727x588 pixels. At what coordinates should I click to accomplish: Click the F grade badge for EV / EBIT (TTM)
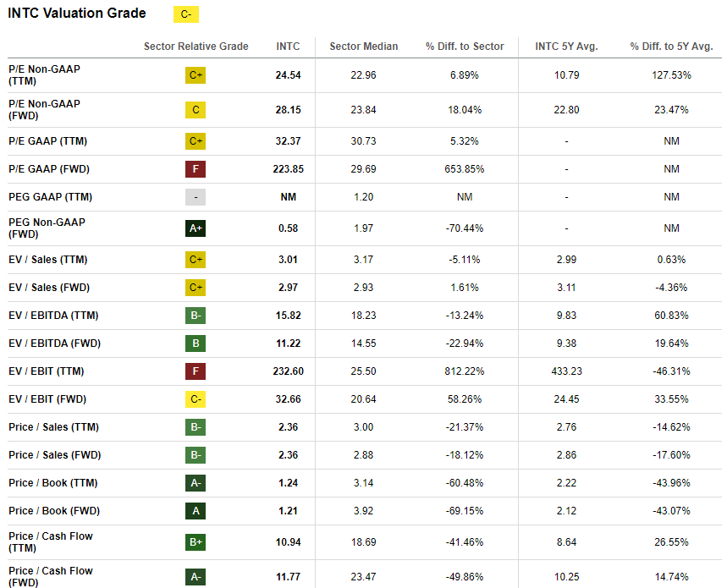196,371
